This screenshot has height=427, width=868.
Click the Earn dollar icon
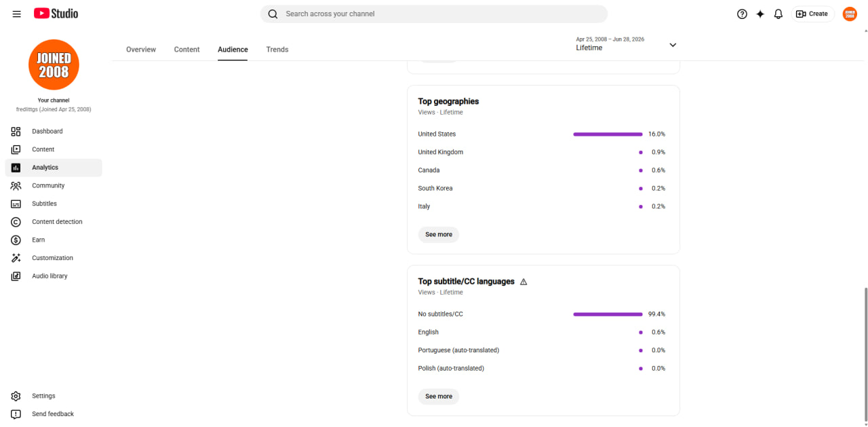(16, 240)
